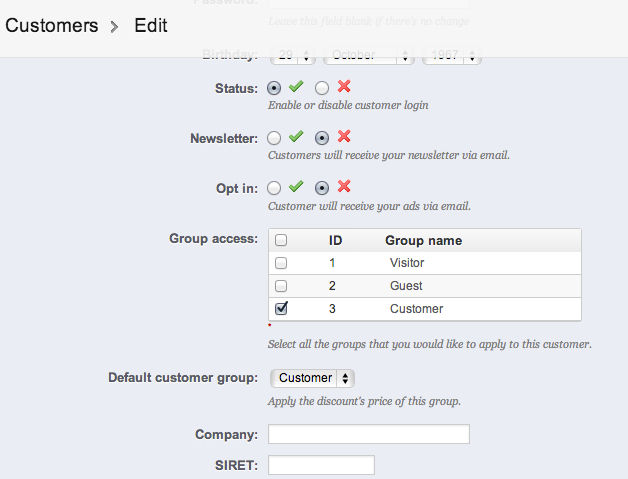Click the green checkmark icon for Opt in
Screen dimensions: 628x479
[296, 186]
